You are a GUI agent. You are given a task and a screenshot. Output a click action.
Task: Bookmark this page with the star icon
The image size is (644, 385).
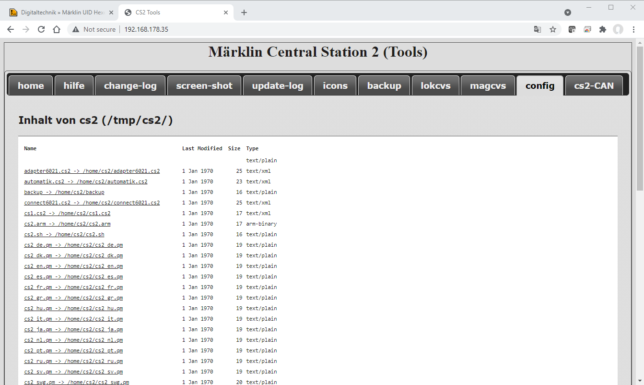click(x=553, y=29)
